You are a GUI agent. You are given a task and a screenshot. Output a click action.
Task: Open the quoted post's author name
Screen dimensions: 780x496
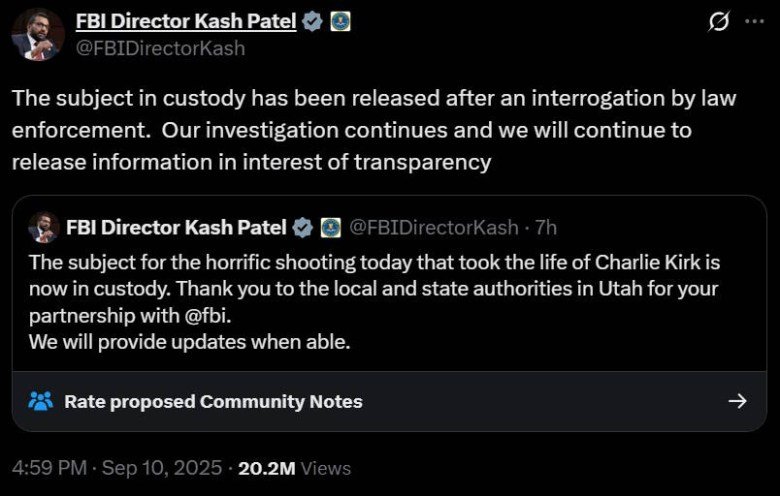click(176, 227)
